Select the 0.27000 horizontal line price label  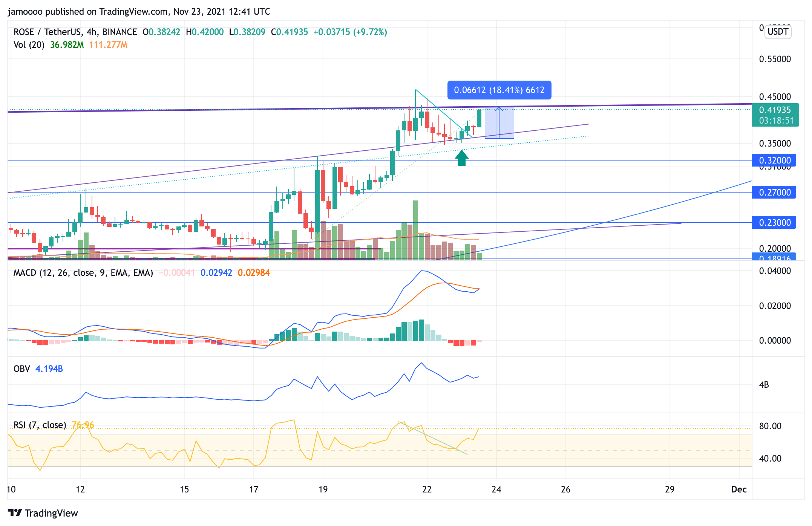(x=774, y=193)
